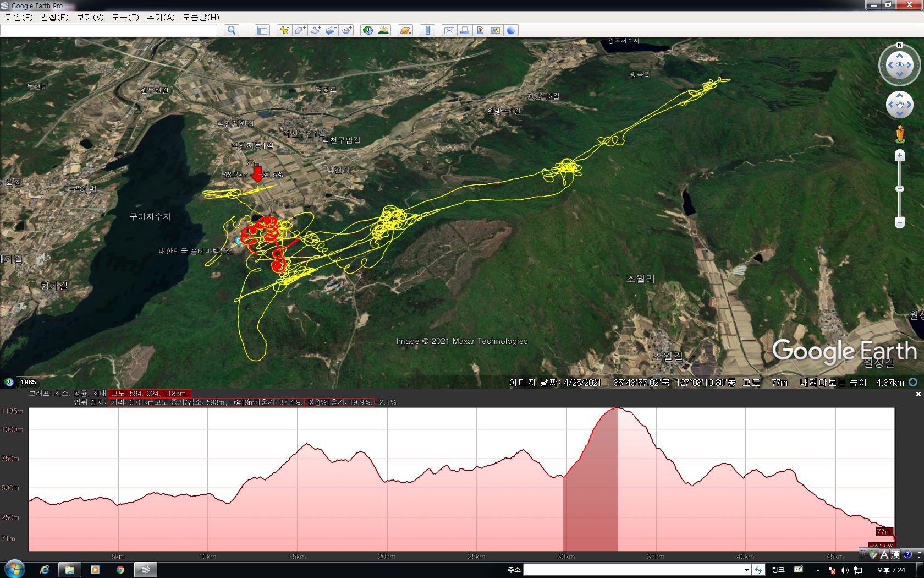
Task: Click the zoom slider handle
Action: click(900, 189)
